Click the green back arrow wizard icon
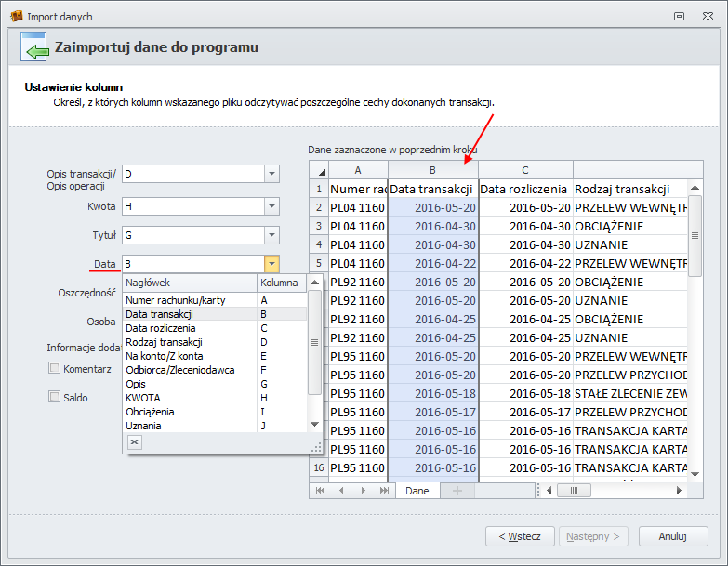This screenshot has width=728, height=566. click(x=34, y=46)
